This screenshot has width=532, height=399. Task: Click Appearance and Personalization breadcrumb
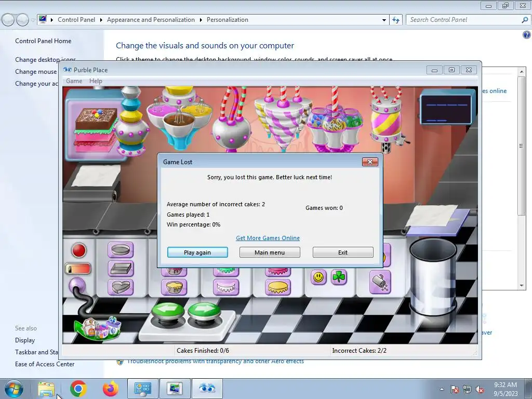click(x=151, y=20)
